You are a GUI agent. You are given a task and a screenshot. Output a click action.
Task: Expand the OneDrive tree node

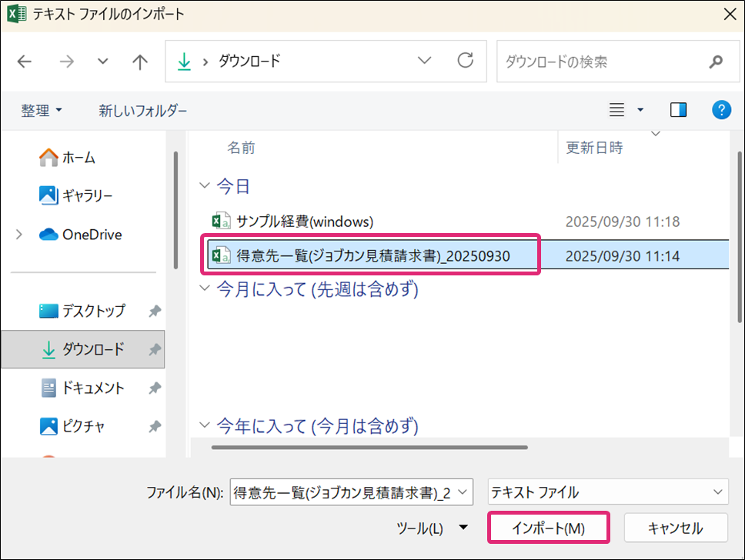18,235
